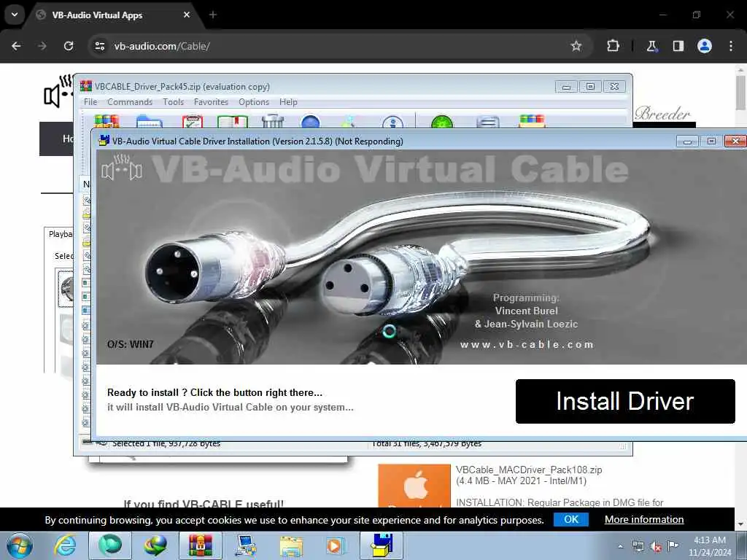The image size is (747, 560).
Task: Open the Help menu in WinRAR
Action: pyautogui.click(x=288, y=102)
